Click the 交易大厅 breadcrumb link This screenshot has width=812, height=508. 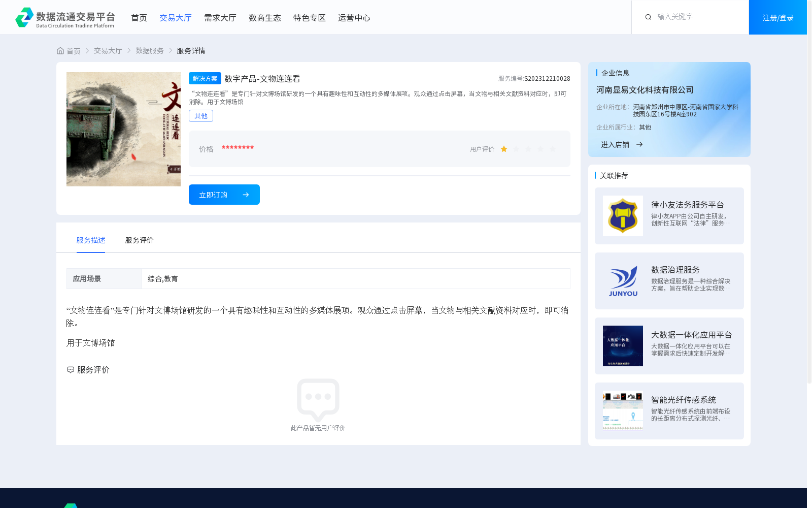pos(108,51)
